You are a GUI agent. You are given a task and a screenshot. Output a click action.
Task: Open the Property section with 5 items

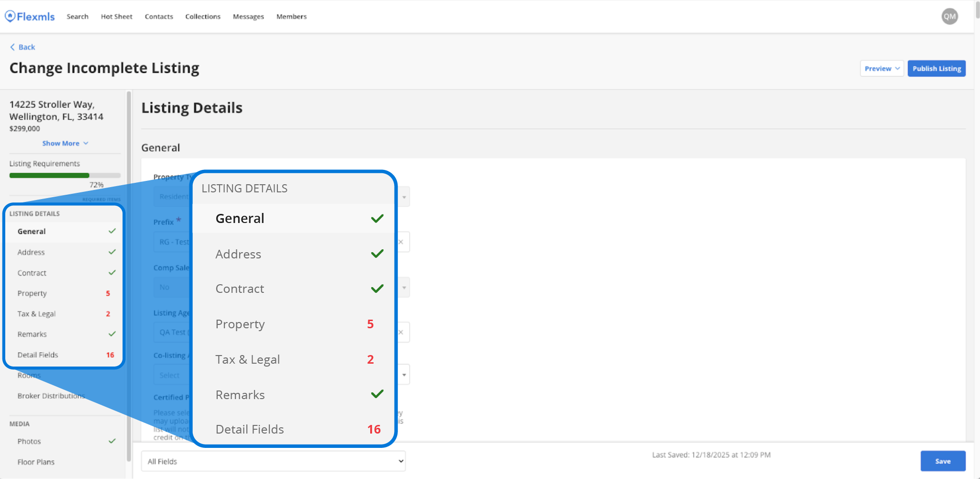point(64,293)
